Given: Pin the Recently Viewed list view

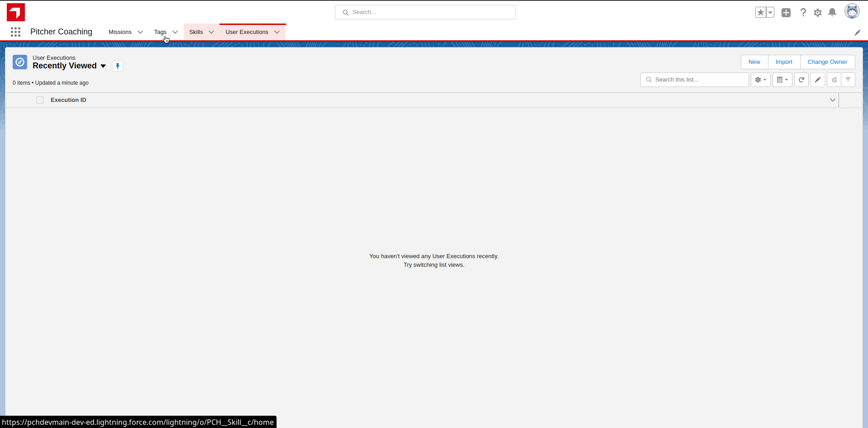Looking at the screenshot, I should point(118,66).
